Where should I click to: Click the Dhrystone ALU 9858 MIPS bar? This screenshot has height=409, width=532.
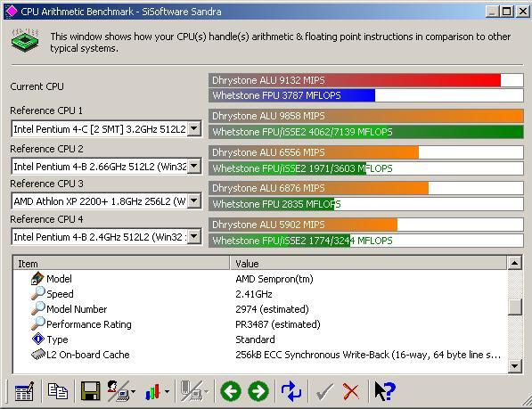pos(365,116)
